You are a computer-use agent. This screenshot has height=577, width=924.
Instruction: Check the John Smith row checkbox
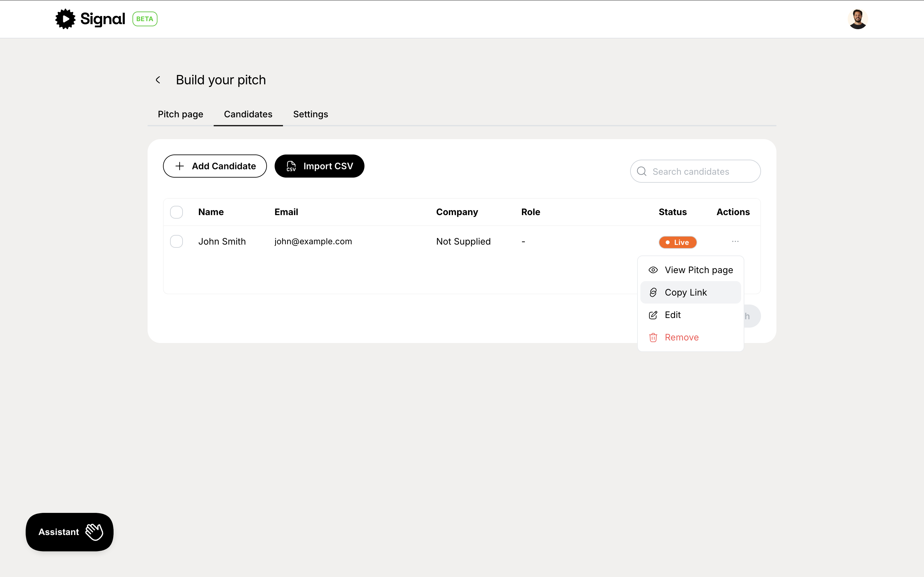click(176, 242)
